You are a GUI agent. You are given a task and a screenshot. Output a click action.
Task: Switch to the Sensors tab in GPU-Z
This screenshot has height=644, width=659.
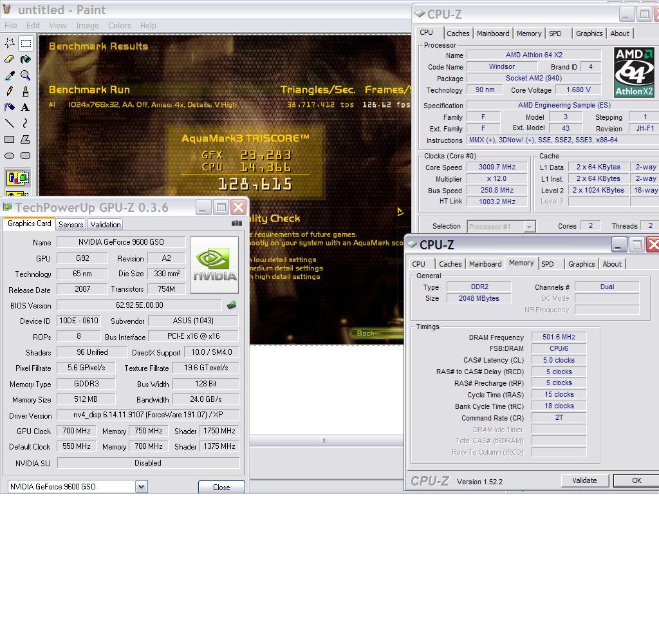[71, 225]
